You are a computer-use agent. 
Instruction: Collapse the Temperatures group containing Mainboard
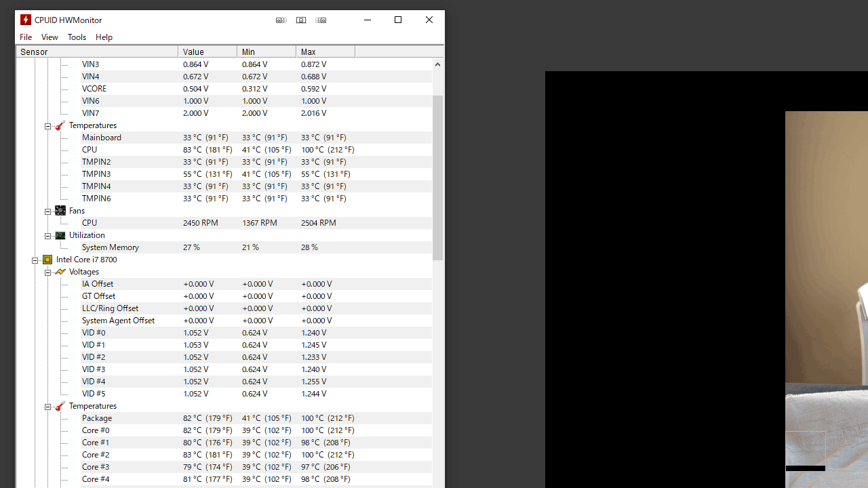[x=48, y=126]
